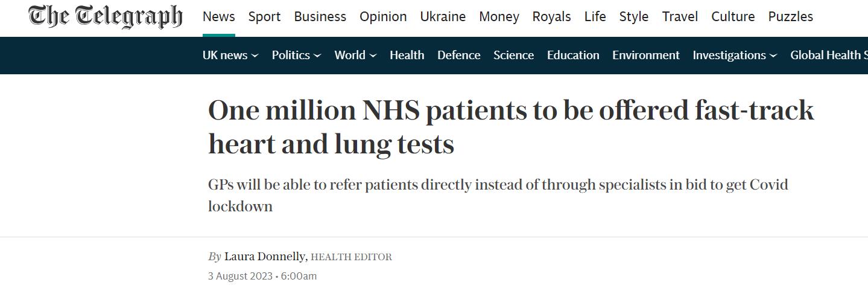The width and height of the screenshot is (868, 288).
Task: Click The Telegraph logo
Action: pyautogui.click(x=105, y=17)
